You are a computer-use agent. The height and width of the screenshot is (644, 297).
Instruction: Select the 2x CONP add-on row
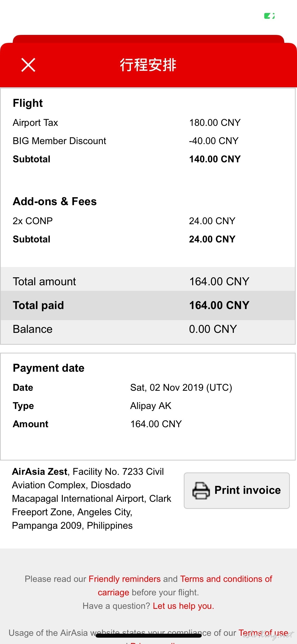click(148, 221)
